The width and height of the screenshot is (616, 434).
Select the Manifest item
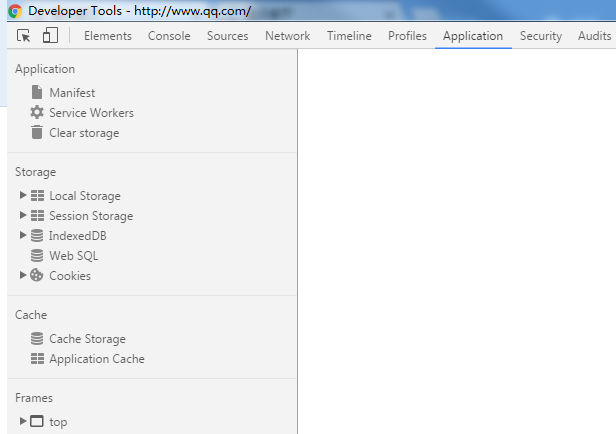(72, 93)
